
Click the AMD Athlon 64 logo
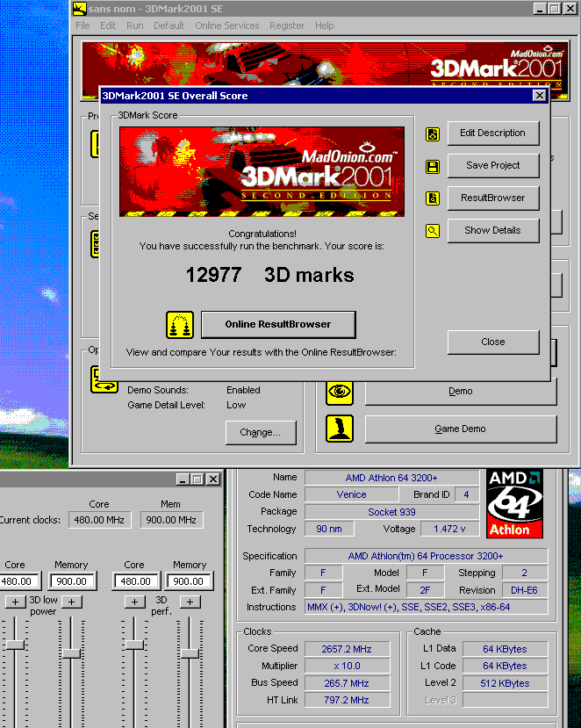tap(514, 504)
